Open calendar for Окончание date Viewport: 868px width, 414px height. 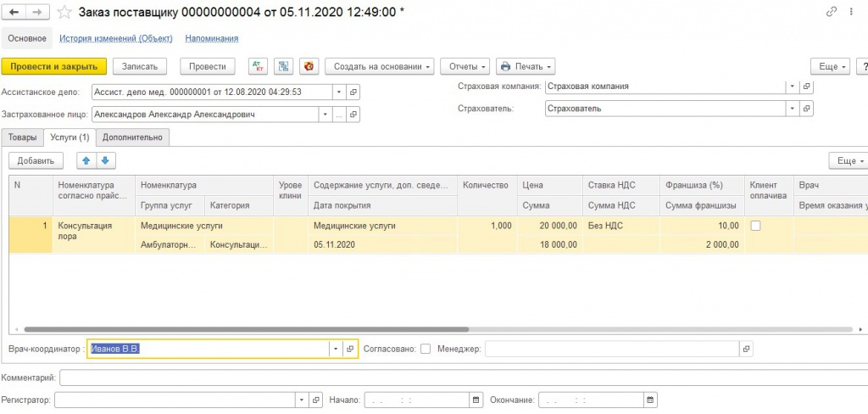[651, 400]
